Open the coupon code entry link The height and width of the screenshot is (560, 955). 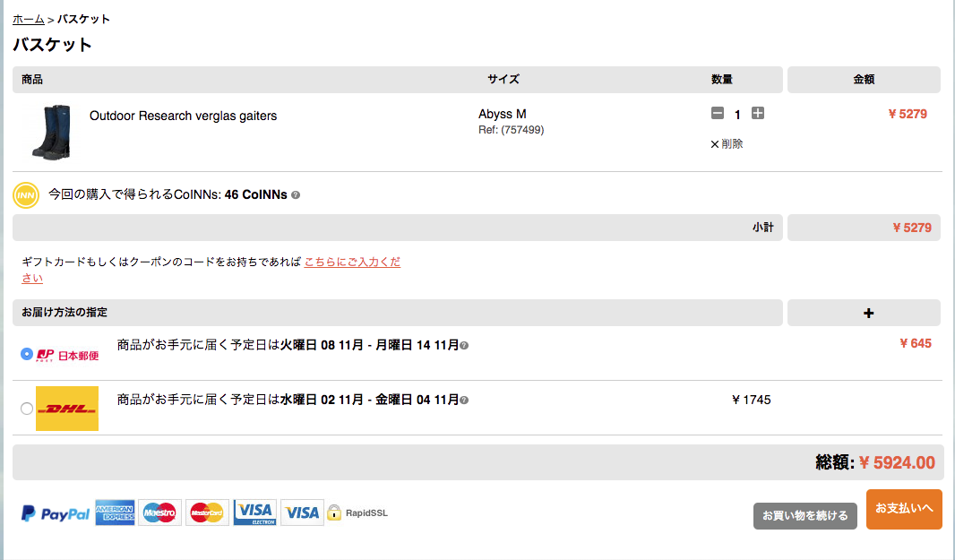352,262
